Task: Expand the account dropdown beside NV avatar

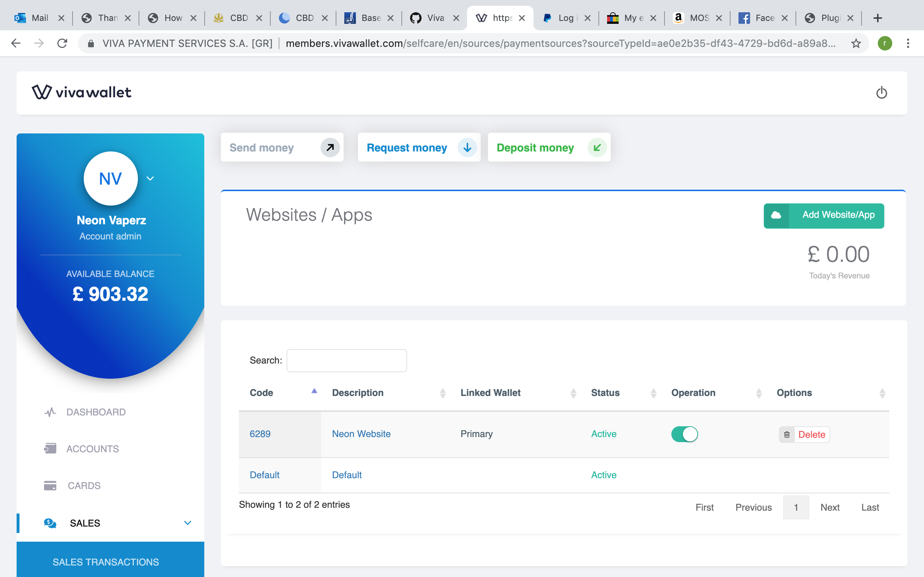Action: pyautogui.click(x=150, y=178)
